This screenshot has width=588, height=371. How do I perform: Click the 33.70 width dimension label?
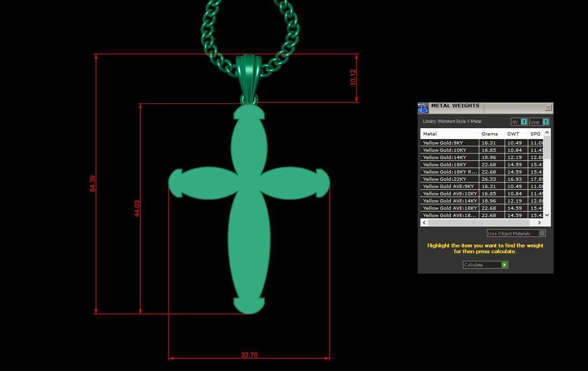[x=249, y=355]
